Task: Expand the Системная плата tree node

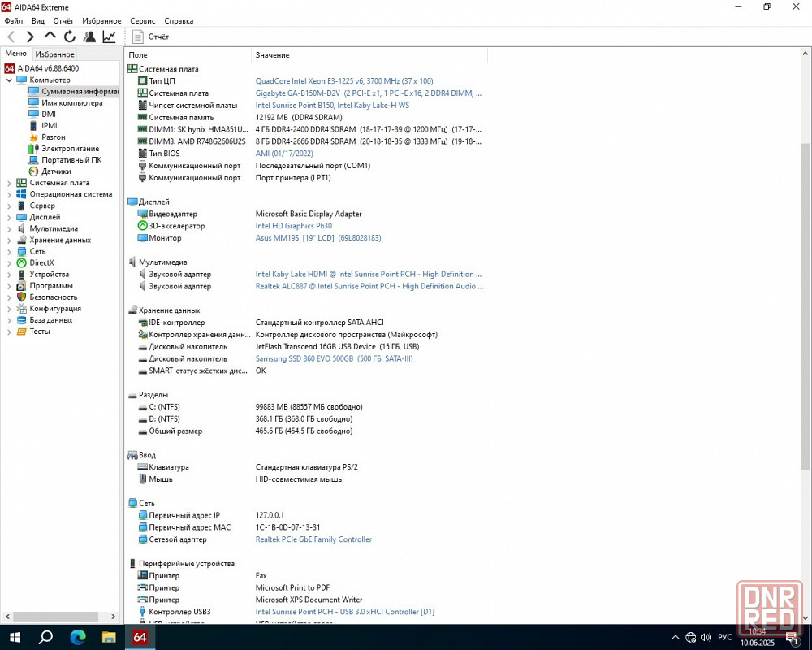Action: tap(9, 183)
